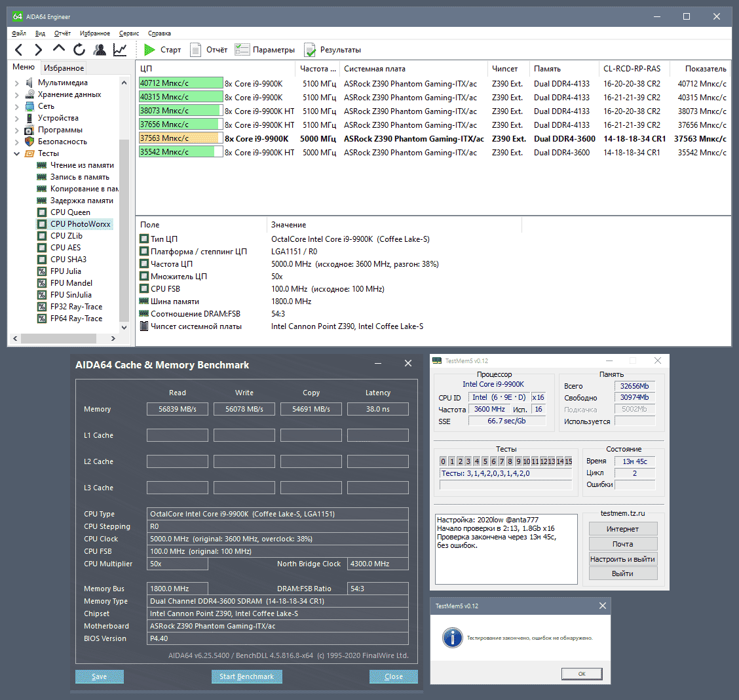Open Результаты in the toolbar
739x700 pixels.
(333, 50)
